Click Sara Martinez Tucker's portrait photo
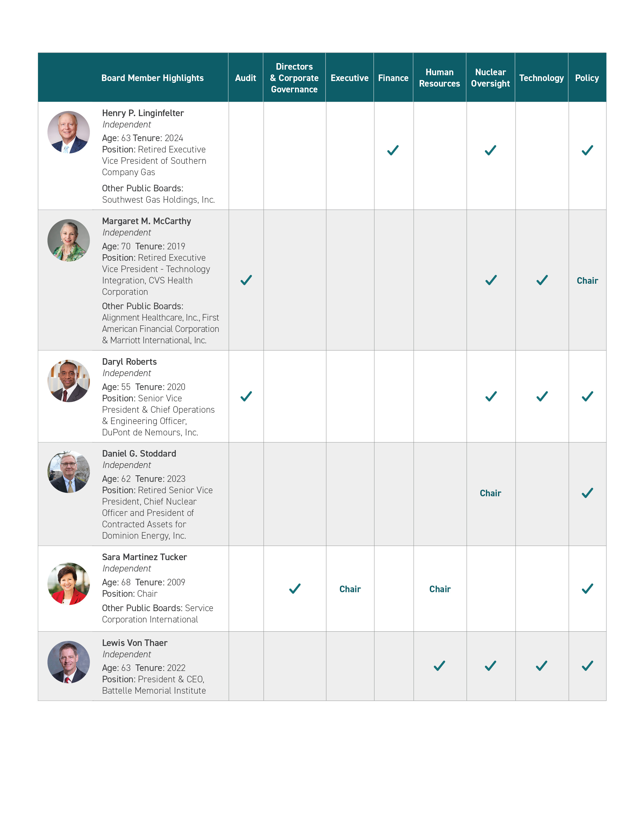The image size is (644, 833). 69,584
